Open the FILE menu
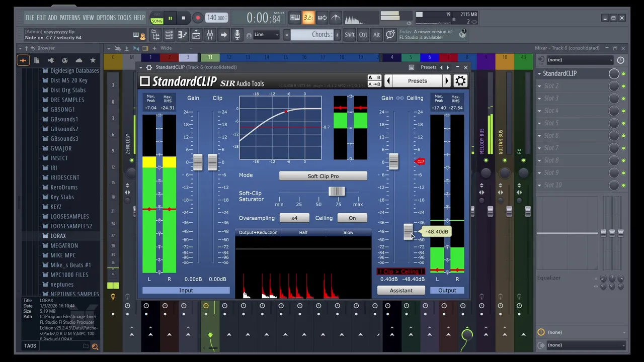The height and width of the screenshot is (362, 644). tap(30, 18)
